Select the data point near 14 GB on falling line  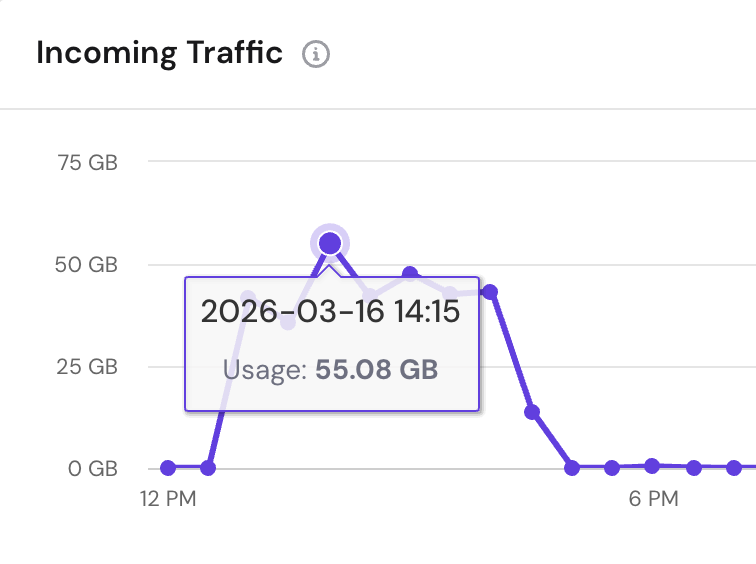(x=532, y=412)
